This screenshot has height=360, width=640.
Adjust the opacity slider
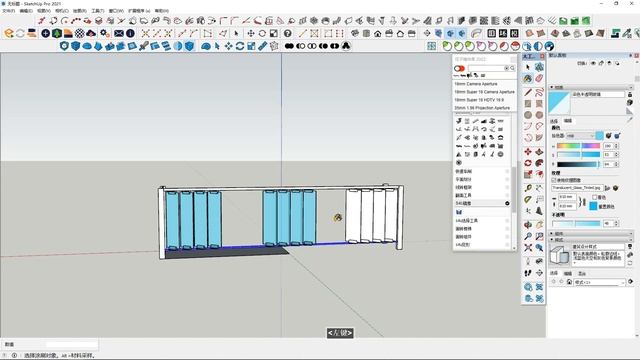(576, 223)
